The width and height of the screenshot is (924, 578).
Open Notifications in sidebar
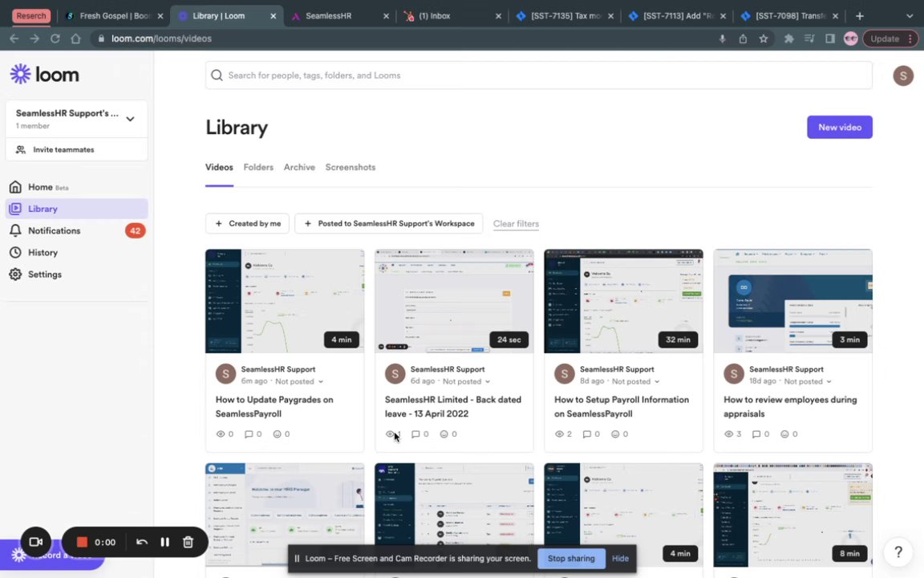(54, 230)
